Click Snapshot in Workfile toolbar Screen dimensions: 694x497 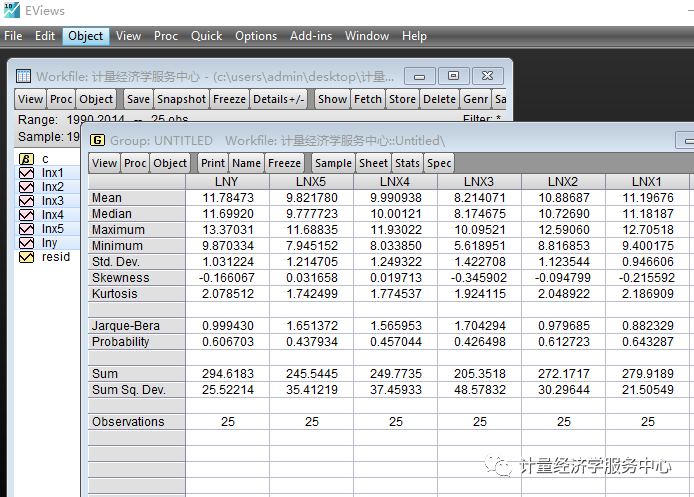coord(181,99)
